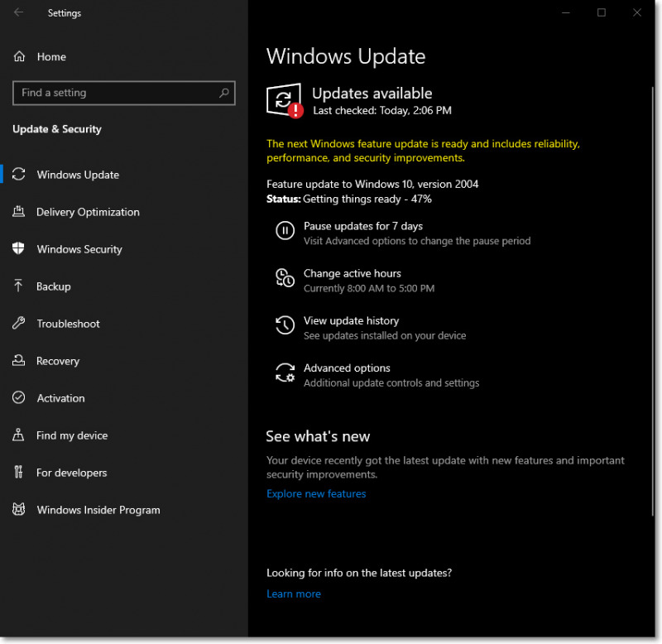
Task: Click 'Looking for info on the latest updates?'
Action: (x=359, y=573)
